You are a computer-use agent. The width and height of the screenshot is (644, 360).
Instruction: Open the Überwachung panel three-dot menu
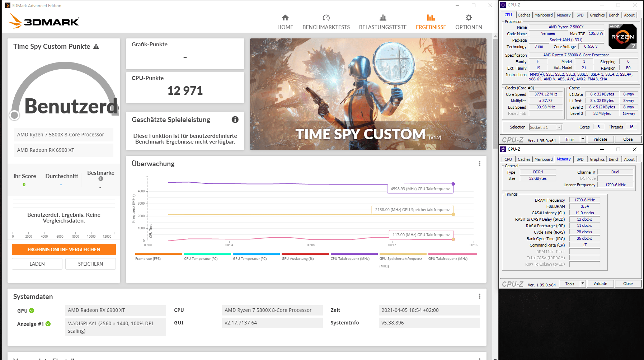click(479, 164)
